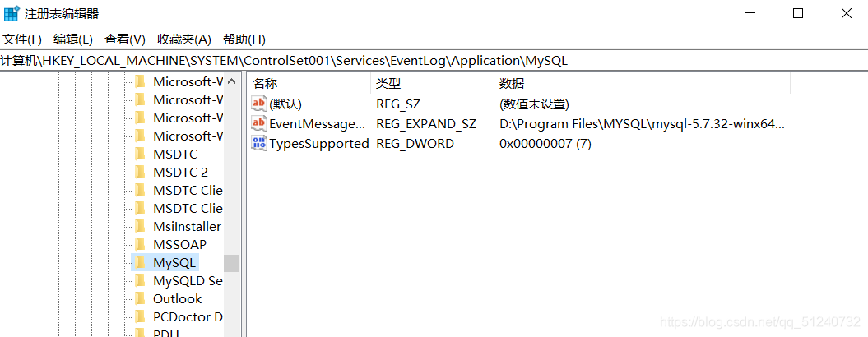Screen dimensions: 868x337
Task: Select the (默认) string value icon
Action: click(x=259, y=104)
